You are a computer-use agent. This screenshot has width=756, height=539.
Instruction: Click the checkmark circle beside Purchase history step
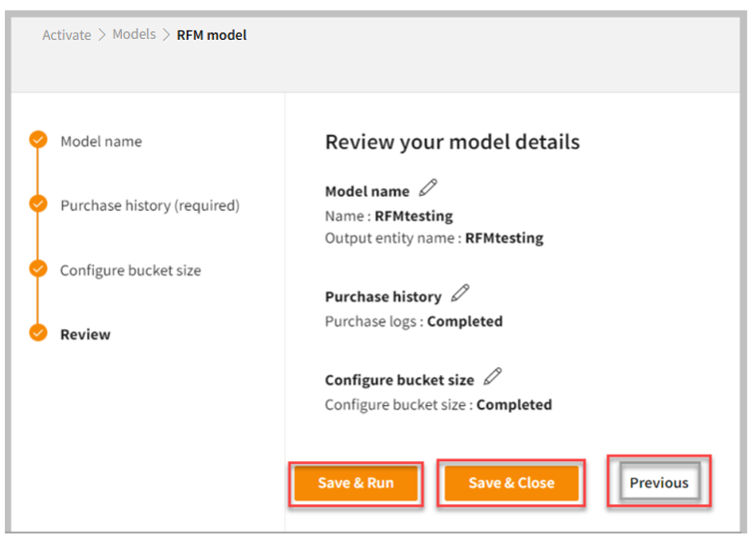click(x=38, y=205)
